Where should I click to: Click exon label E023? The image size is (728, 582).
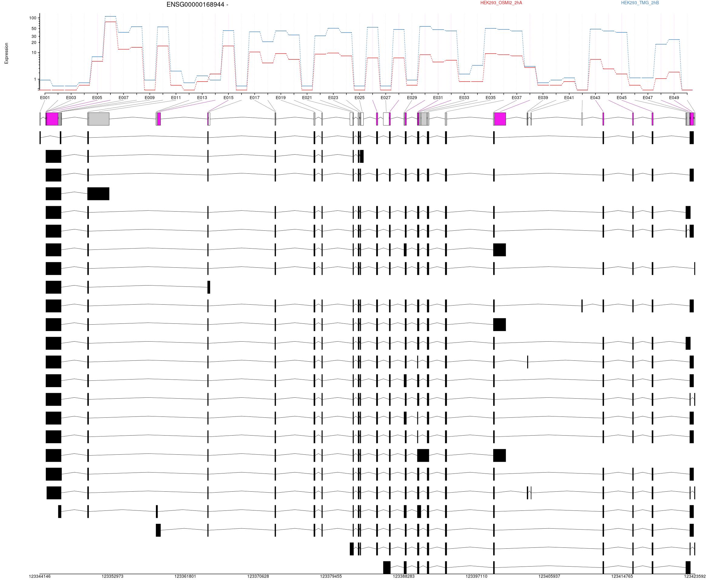(333, 98)
